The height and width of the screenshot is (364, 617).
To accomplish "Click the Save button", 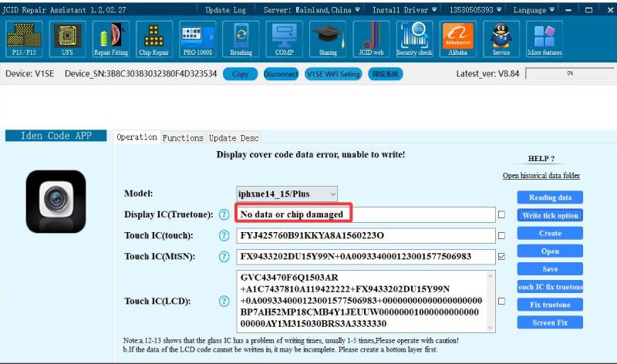I will pyautogui.click(x=550, y=269).
